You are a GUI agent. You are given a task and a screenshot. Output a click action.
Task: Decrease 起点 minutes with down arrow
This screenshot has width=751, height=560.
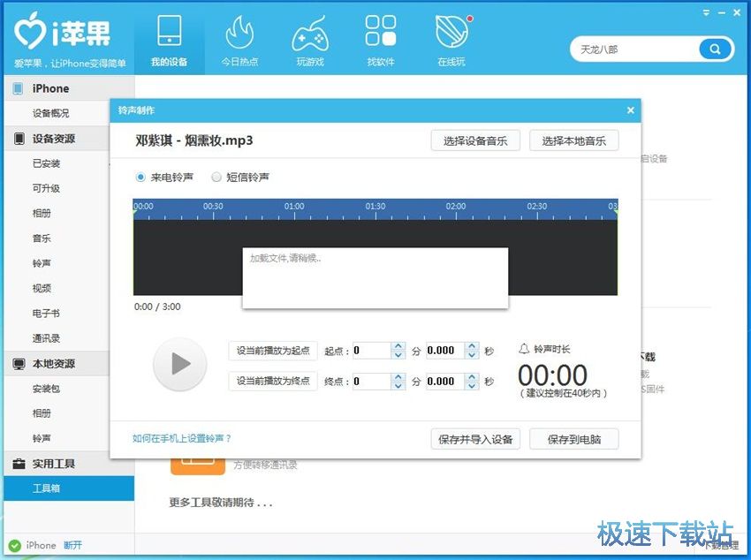pos(398,355)
